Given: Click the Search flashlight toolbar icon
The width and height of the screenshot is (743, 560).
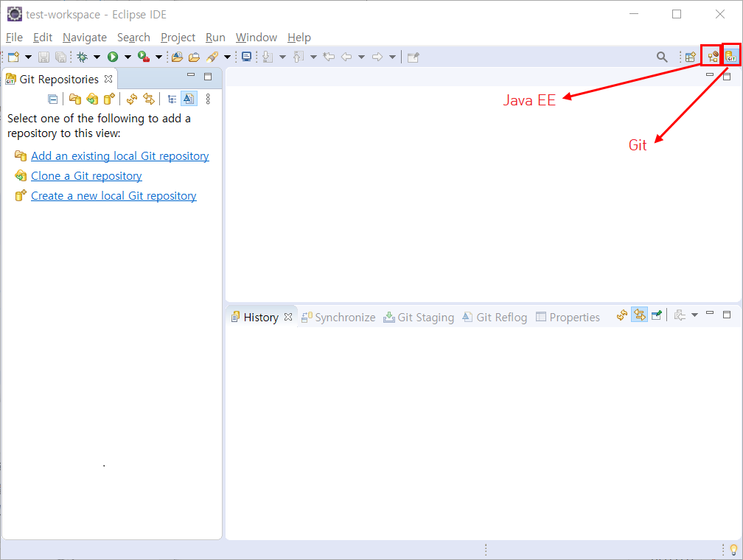Looking at the screenshot, I should click(212, 57).
